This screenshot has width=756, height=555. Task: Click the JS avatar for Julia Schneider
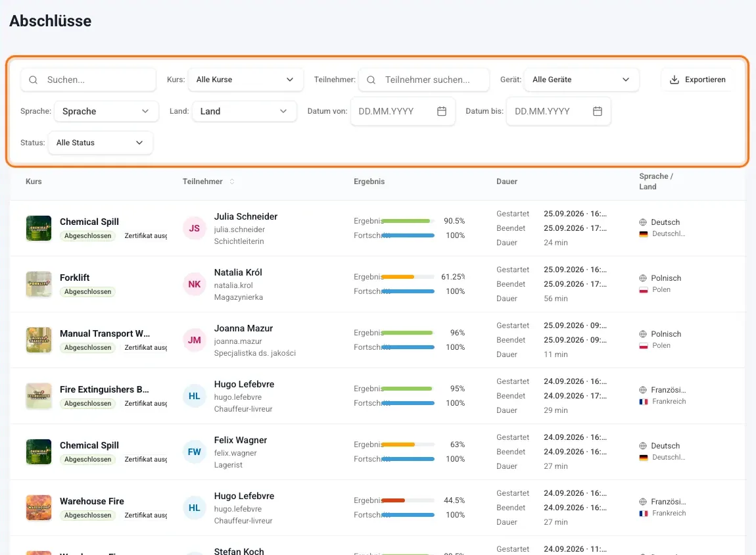click(x=195, y=229)
